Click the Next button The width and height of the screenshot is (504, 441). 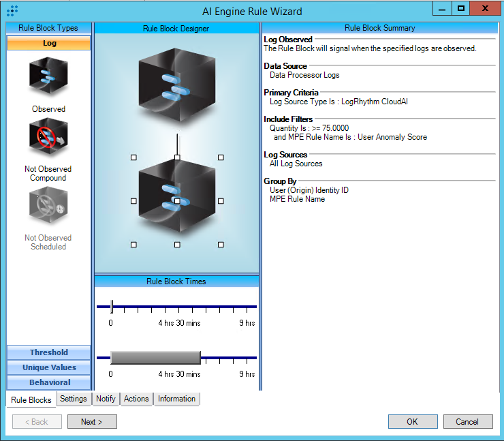92,422
